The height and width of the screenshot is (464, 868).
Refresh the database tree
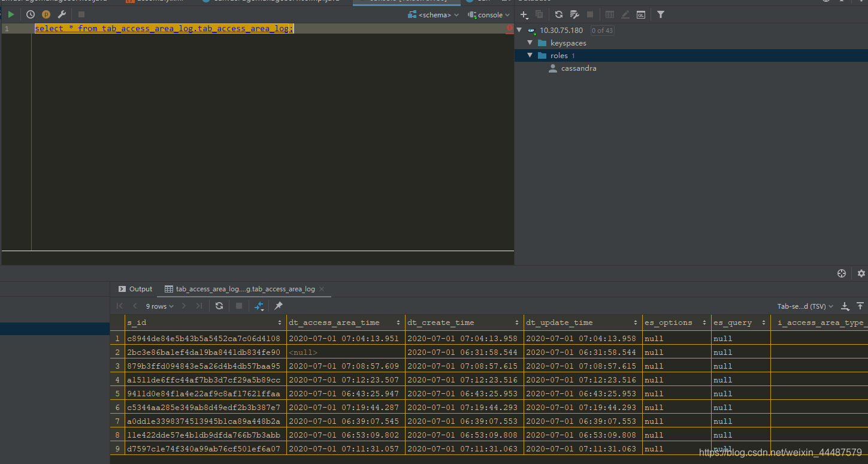pyautogui.click(x=559, y=14)
